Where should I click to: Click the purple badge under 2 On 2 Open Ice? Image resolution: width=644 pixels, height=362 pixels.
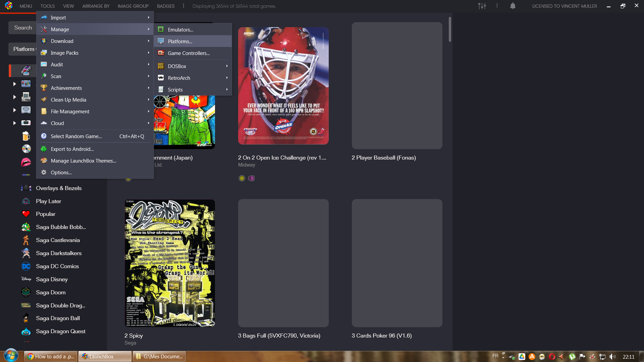coord(251,178)
